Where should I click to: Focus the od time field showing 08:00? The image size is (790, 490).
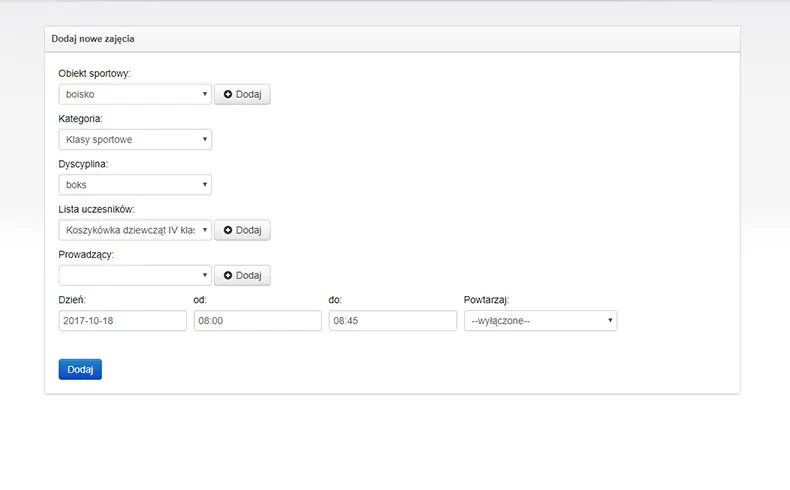[x=257, y=321]
